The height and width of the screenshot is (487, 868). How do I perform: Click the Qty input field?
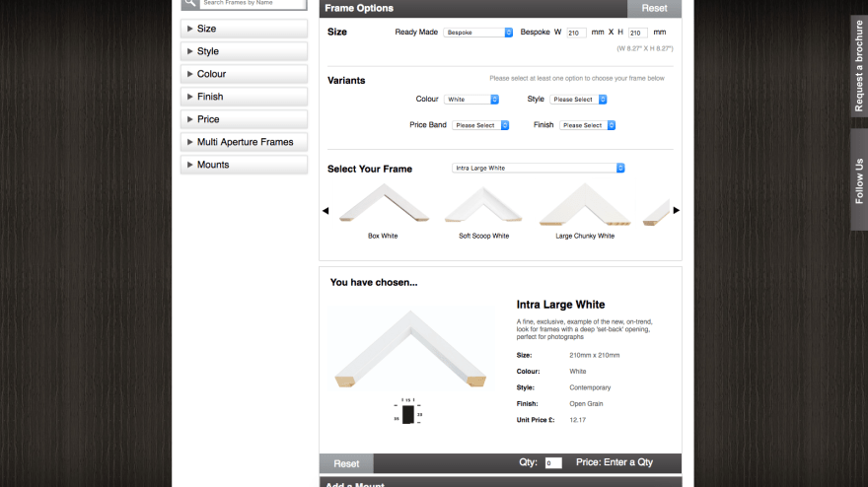(x=553, y=462)
